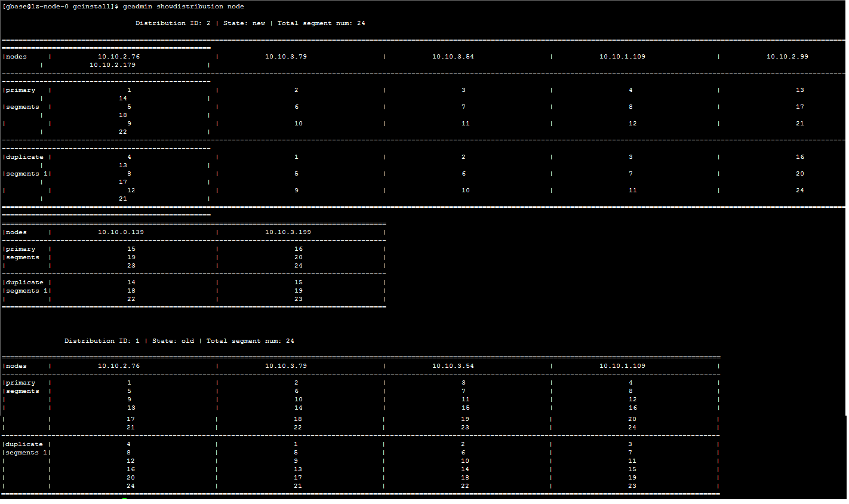
Task: Click 10.10.3.54 in the new distribution table
Action: click(453, 57)
